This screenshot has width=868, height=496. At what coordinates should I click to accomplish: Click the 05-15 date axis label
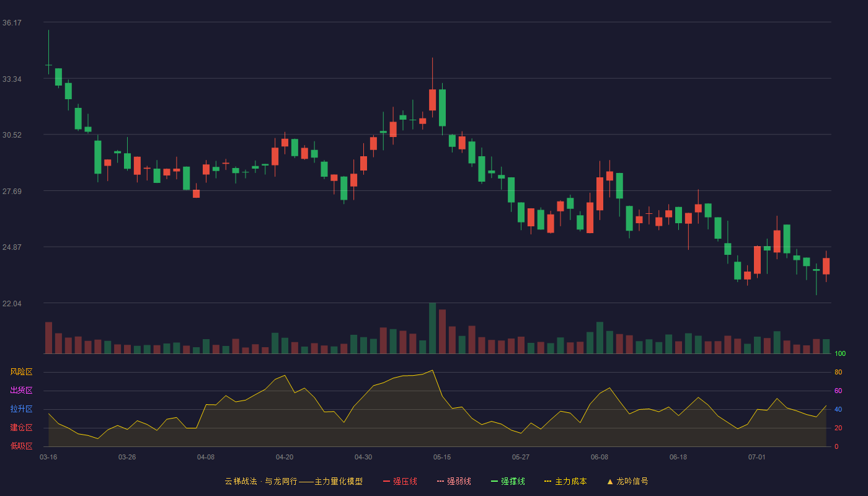coord(442,457)
